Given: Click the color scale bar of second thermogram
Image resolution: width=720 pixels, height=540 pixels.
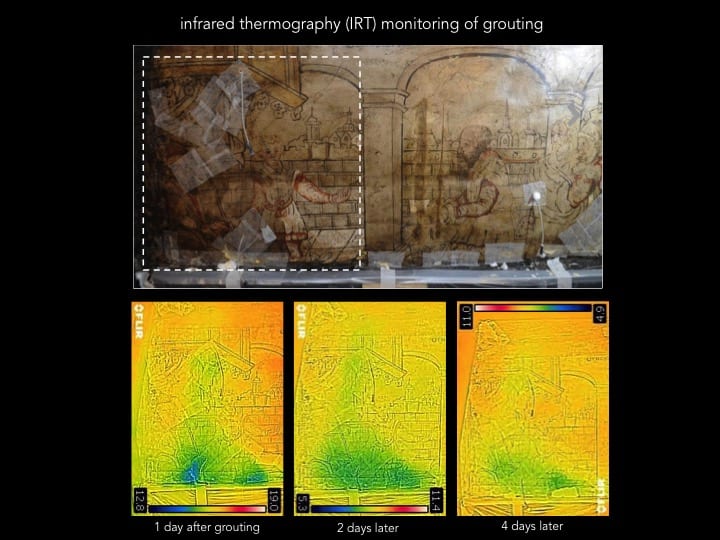Looking at the screenshot, I should coord(370,509).
